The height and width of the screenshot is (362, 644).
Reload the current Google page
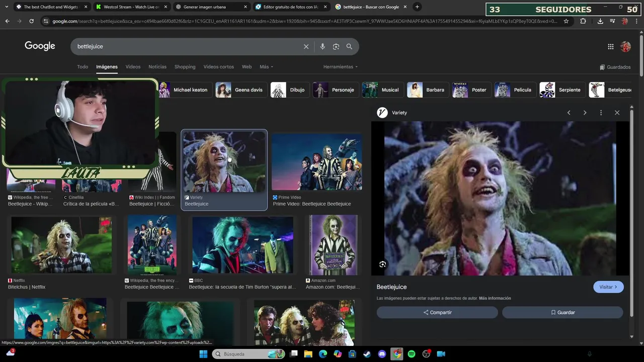pos(31,21)
